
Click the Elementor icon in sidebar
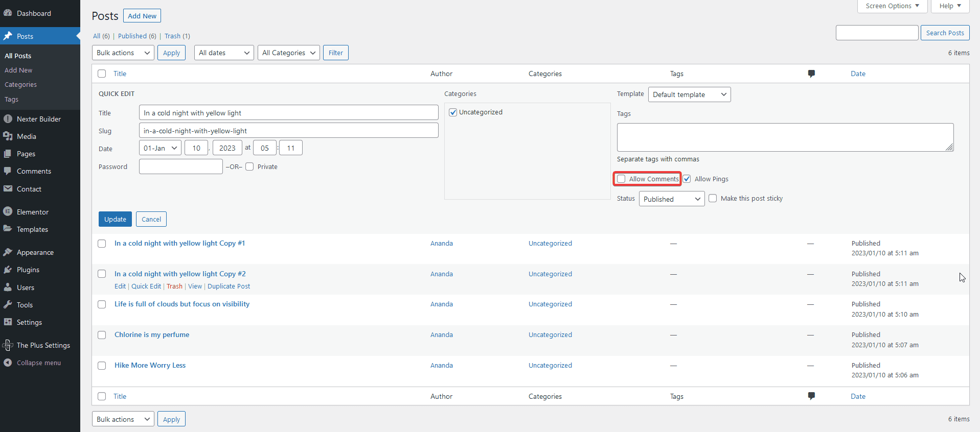coord(8,212)
